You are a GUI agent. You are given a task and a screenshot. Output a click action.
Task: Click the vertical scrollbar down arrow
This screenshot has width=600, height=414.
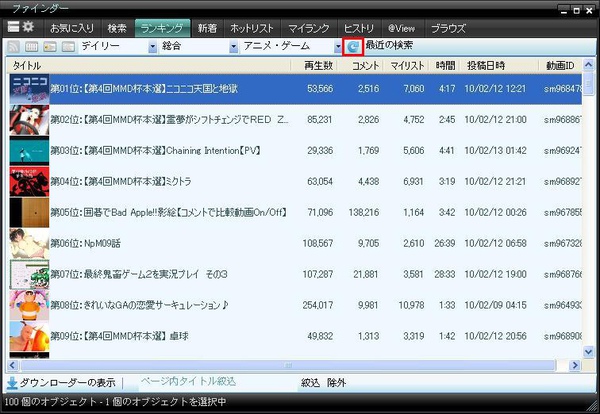tap(589, 351)
